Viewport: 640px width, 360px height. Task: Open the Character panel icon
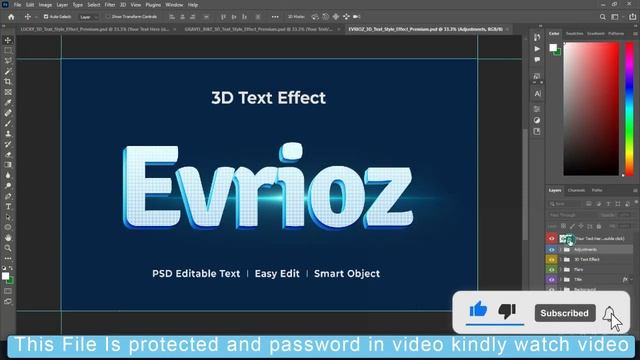(537, 94)
